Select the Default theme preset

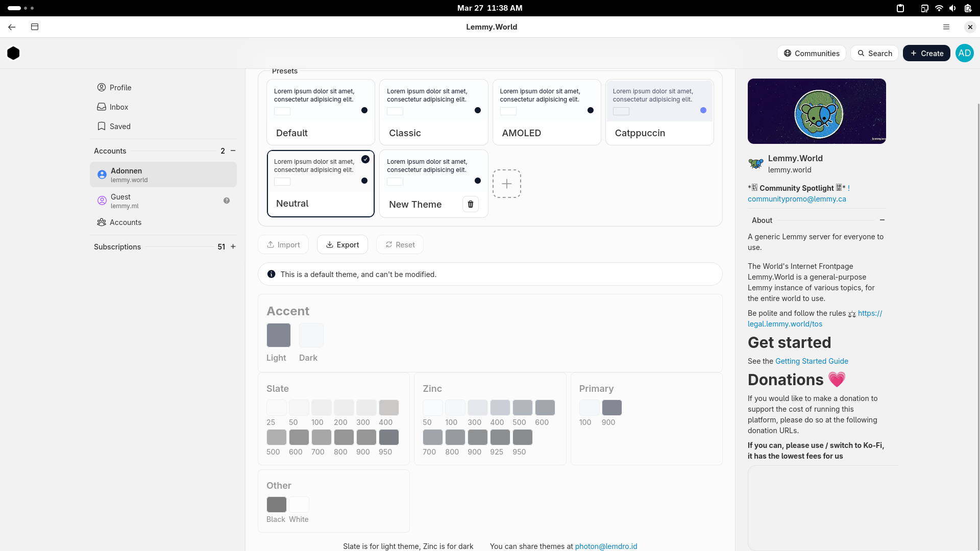pyautogui.click(x=321, y=112)
